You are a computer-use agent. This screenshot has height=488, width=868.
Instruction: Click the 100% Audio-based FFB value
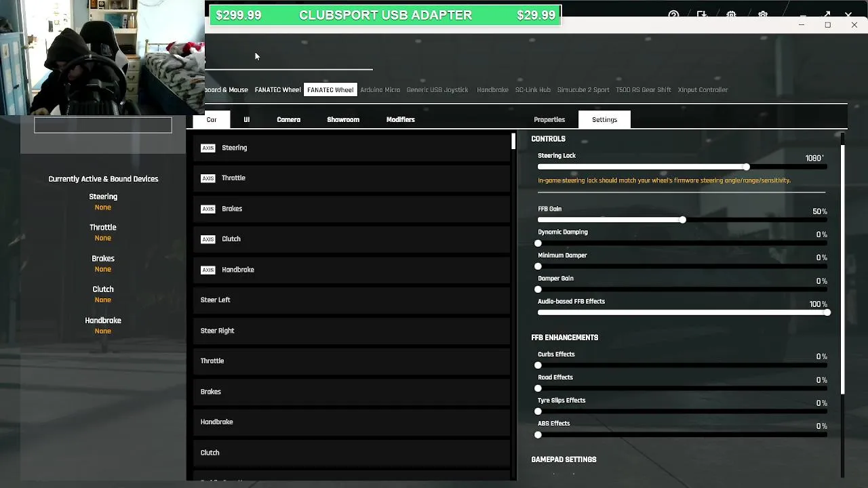pos(818,304)
